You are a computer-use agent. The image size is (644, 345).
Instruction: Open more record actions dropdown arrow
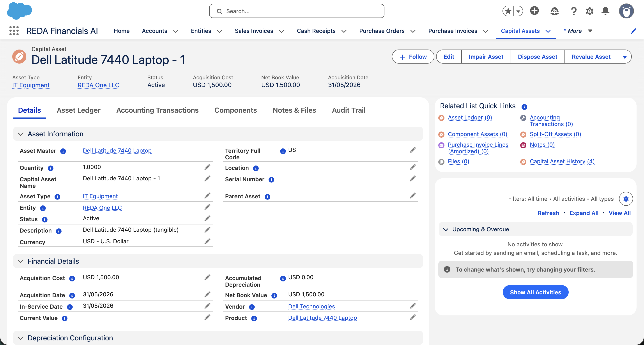tap(625, 57)
